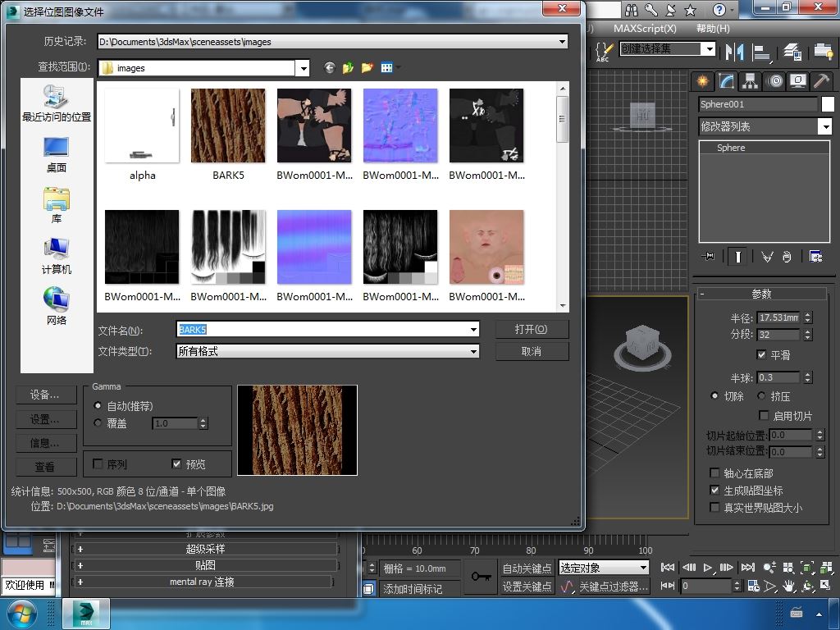Image resolution: width=840 pixels, height=630 pixels.
Task: Click the 打开(O) open button
Action: coord(532,329)
